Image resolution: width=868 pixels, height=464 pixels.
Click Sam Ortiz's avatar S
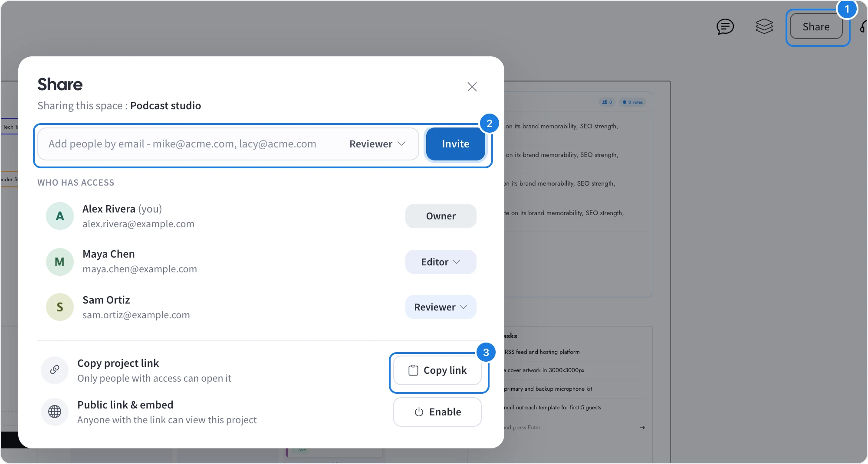tap(60, 307)
